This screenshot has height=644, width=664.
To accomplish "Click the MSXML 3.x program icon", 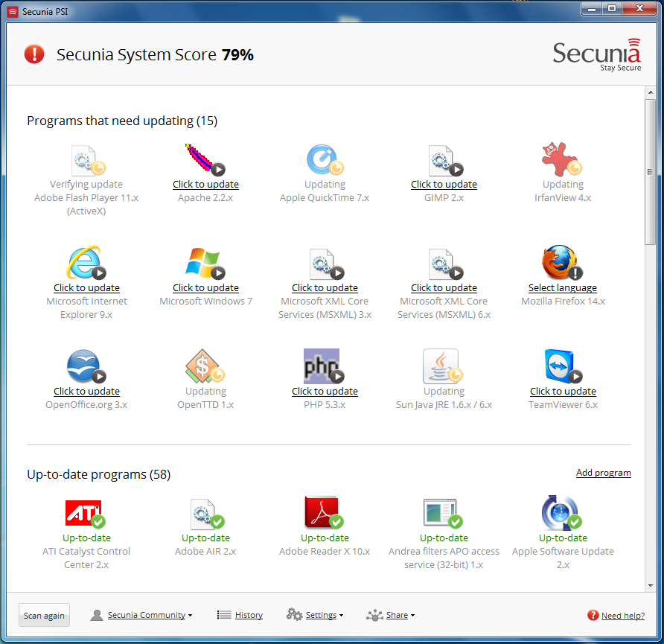I will [327, 264].
